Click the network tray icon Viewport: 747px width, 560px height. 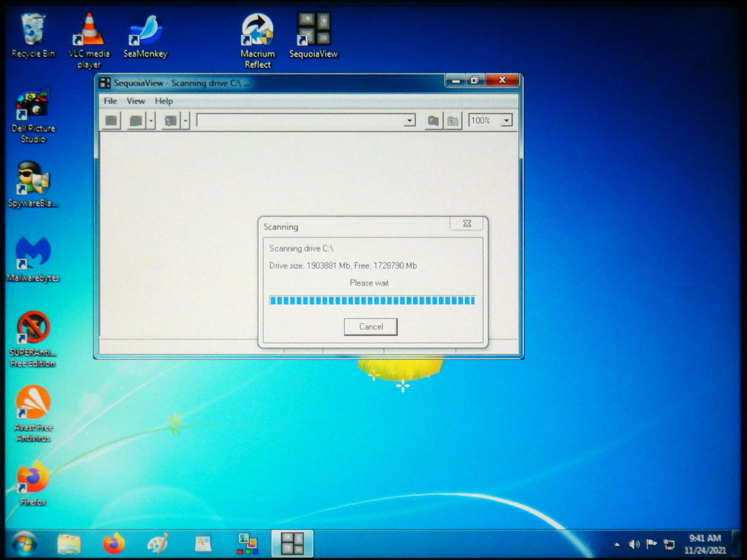(669, 544)
